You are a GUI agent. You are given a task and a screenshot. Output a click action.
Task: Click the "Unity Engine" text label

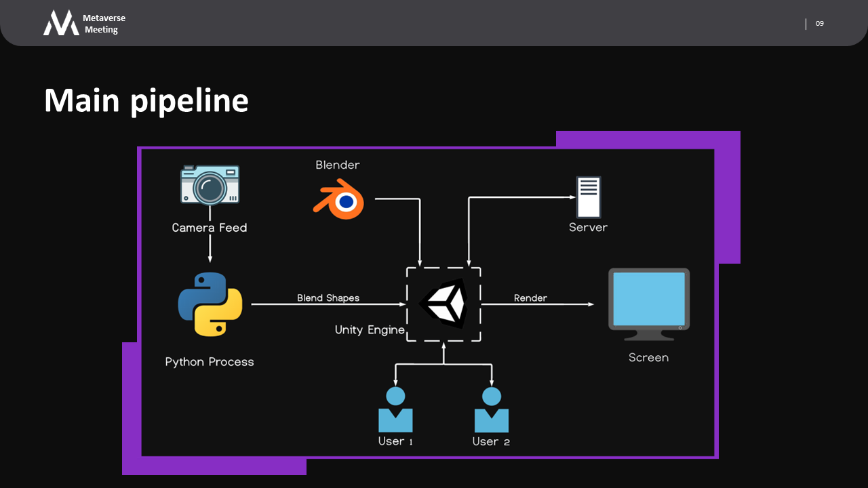[370, 330]
